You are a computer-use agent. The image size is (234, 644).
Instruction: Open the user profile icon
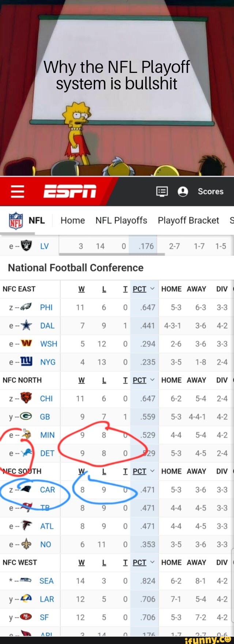click(183, 191)
